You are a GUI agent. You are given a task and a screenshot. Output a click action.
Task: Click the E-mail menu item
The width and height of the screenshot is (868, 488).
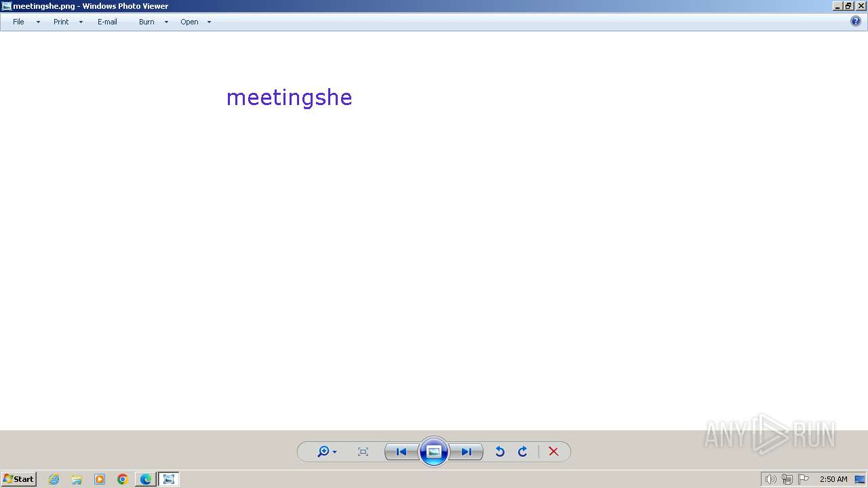[107, 22]
